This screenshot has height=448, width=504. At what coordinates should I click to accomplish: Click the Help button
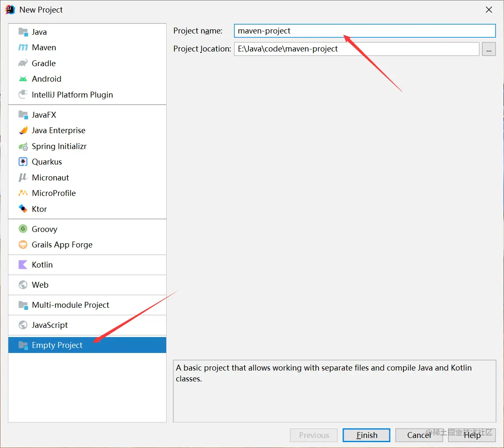point(472,435)
